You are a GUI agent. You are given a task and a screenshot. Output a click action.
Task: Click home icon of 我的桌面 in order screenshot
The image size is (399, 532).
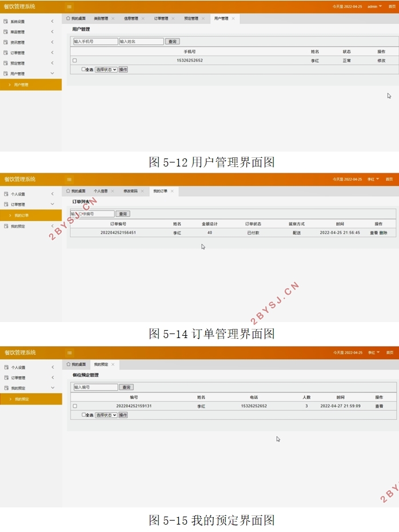(x=68, y=191)
